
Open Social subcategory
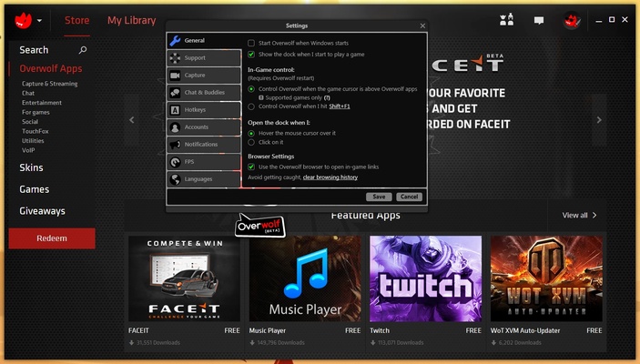point(30,122)
